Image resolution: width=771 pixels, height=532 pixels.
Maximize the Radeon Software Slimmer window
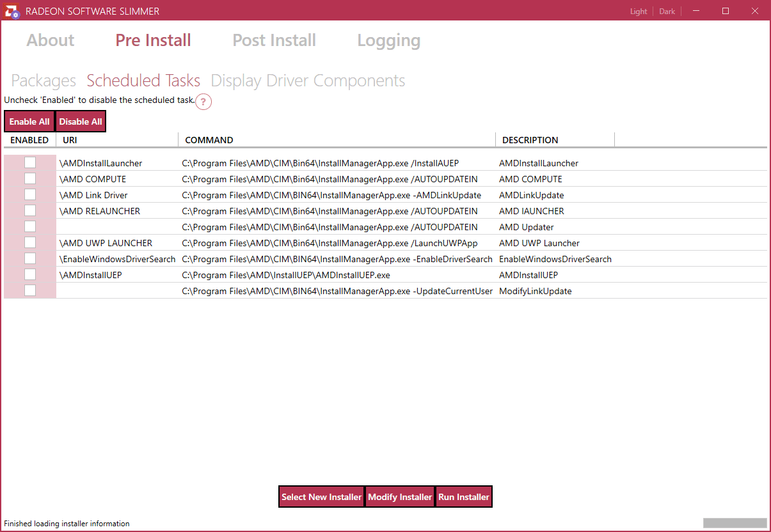click(x=725, y=11)
